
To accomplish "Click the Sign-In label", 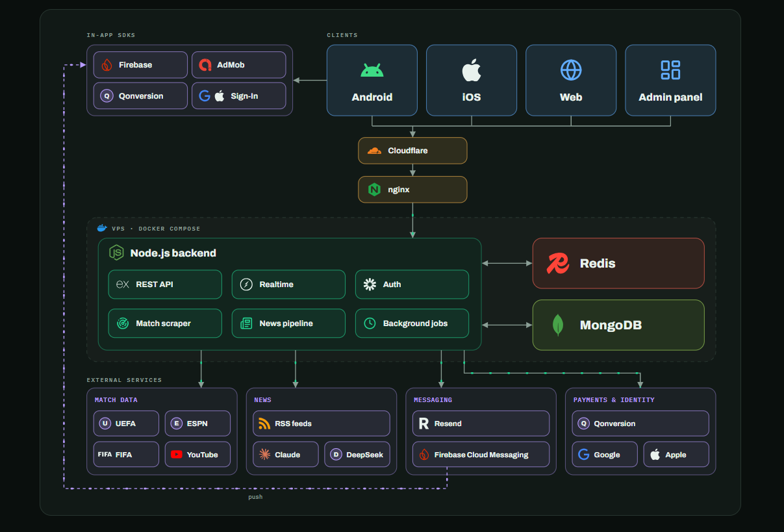I will pos(244,96).
